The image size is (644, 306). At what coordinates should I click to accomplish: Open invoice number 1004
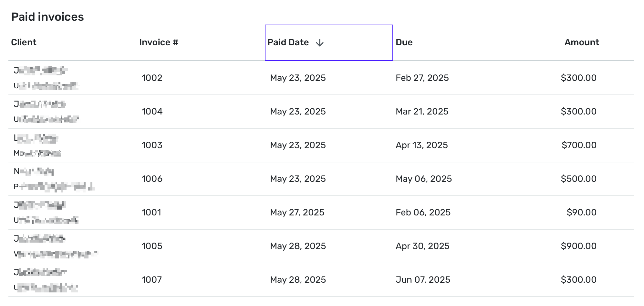coord(152,112)
